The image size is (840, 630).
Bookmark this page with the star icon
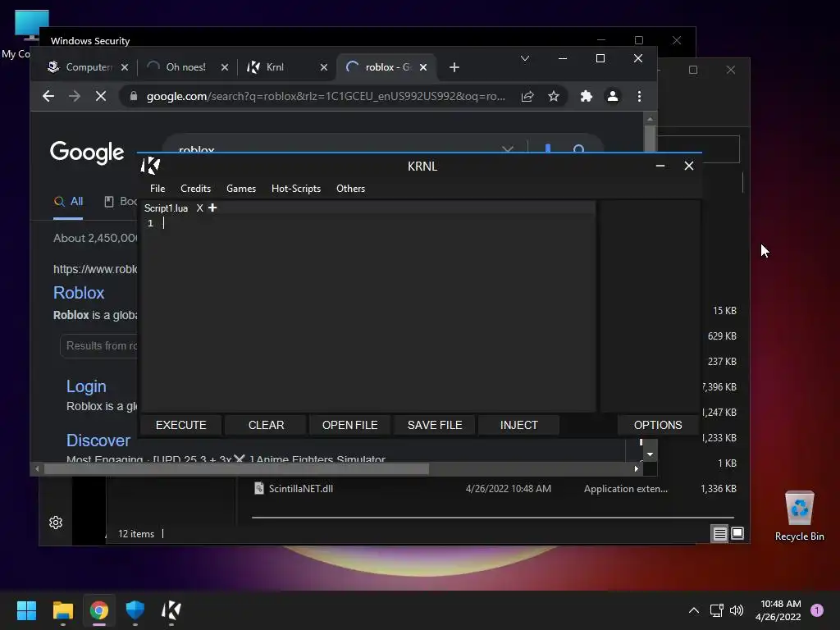coord(554,97)
